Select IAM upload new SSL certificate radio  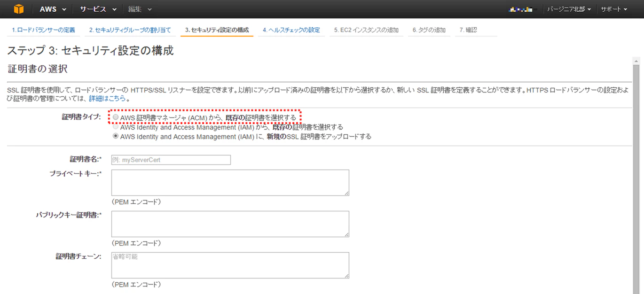tap(116, 136)
